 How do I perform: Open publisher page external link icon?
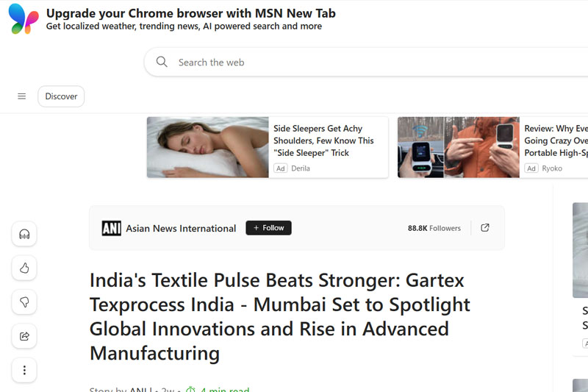tap(485, 228)
